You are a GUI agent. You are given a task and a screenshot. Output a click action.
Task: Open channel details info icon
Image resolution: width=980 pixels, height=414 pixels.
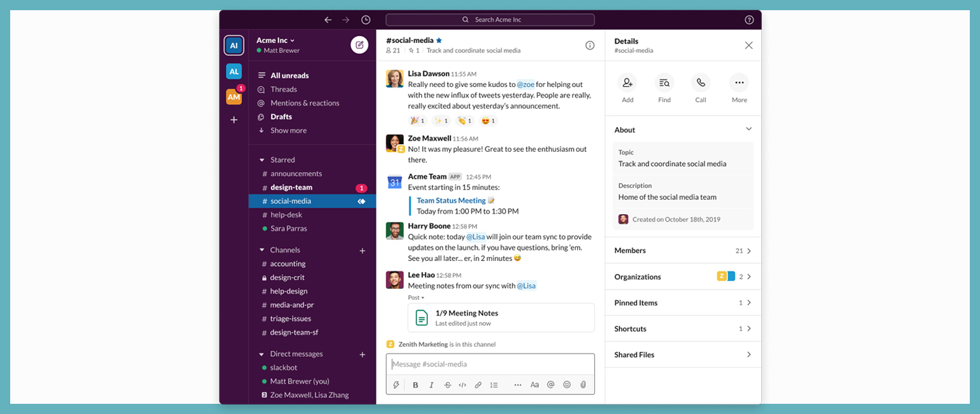click(x=590, y=45)
